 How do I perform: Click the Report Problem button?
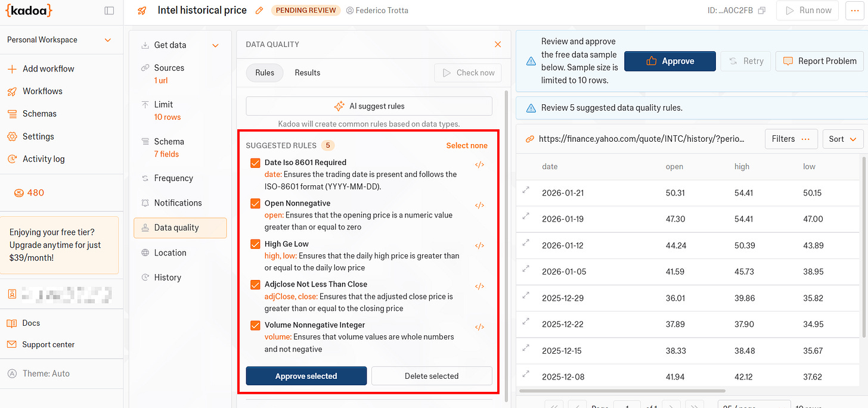(820, 61)
